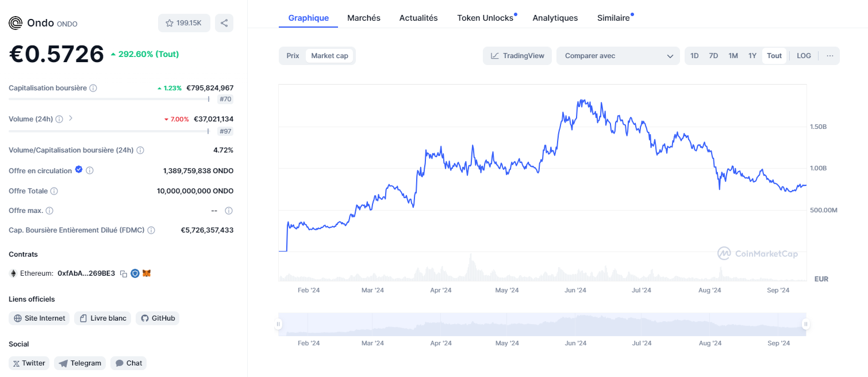Add token to MetaMask via fox icon
Image resolution: width=868 pixels, height=377 pixels.
[147, 273]
